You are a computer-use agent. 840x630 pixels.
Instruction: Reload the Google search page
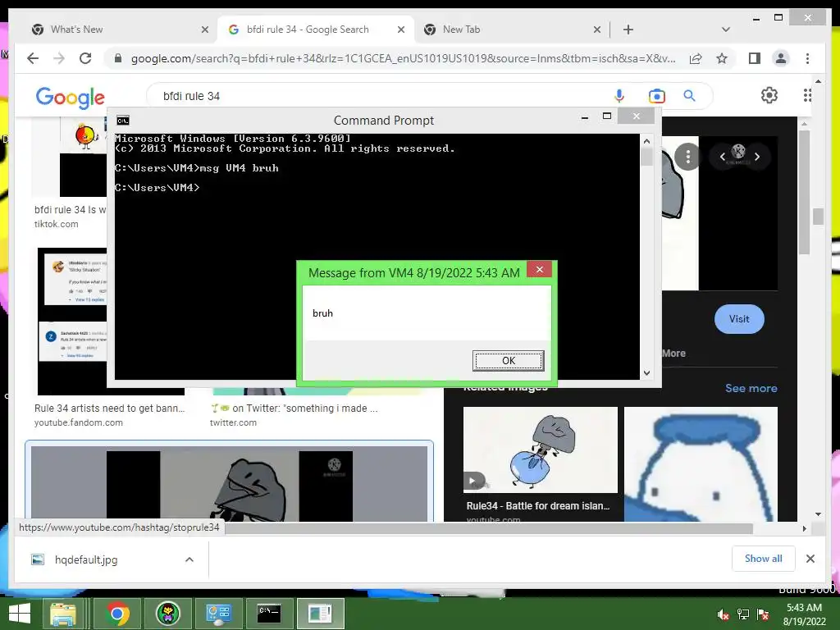coord(85,58)
